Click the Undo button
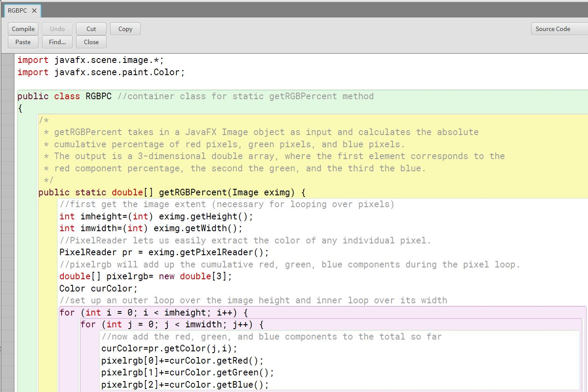Image resolution: width=588 pixels, height=392 pixels. [57, 28]
